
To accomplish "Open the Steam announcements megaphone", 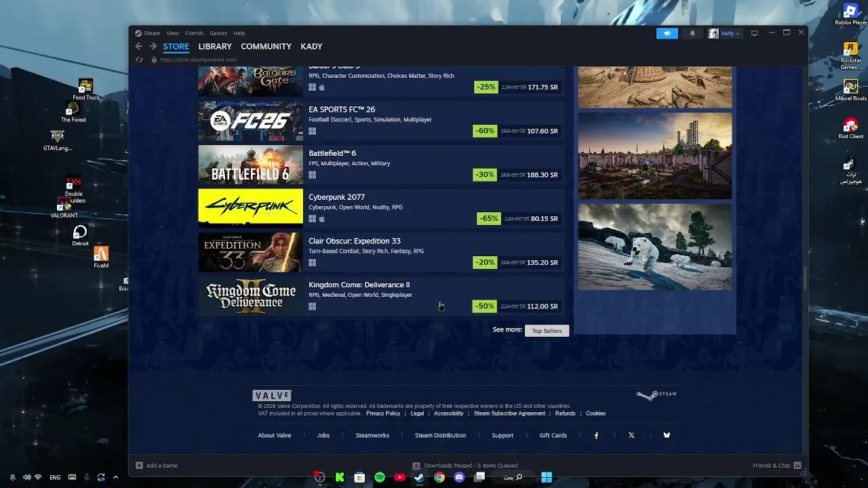I will [x=667, y=33].
